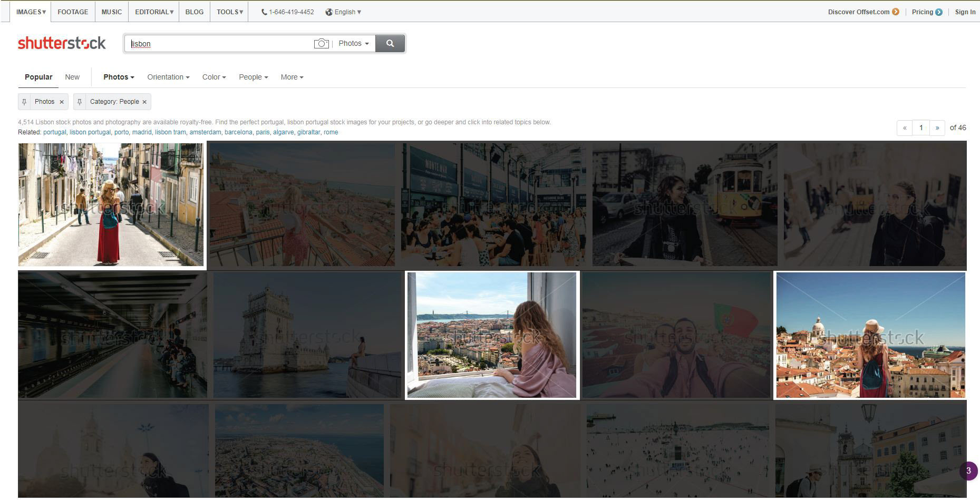Image resolution: width=980 pixels, height=500 pixels.
Task: Open the Photos type dropdown in search bar
Action: tap(354, 43)
